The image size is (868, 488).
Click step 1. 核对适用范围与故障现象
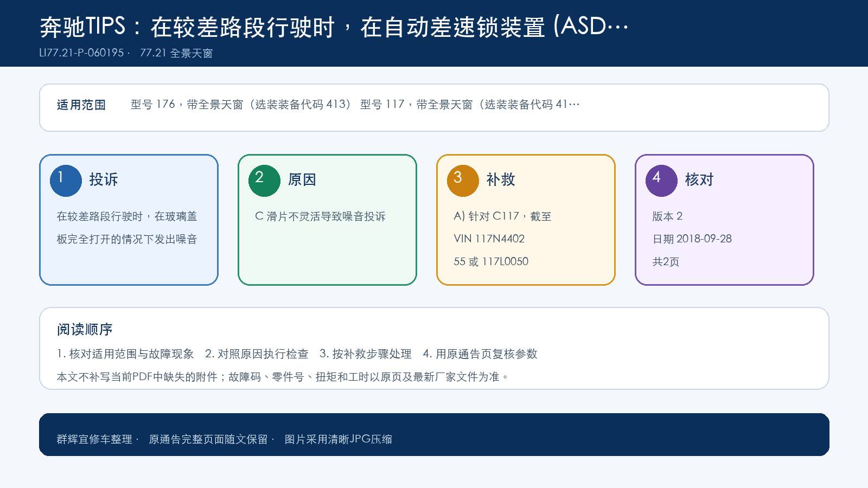pyautogui.click(x=125, y=354)
